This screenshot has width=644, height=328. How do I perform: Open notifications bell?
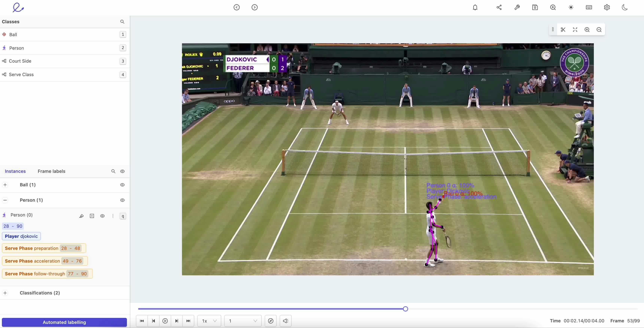[475, 7]
